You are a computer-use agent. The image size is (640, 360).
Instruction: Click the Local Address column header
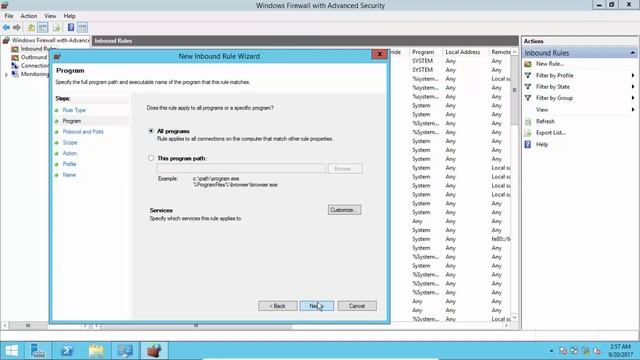click(462, 52)
